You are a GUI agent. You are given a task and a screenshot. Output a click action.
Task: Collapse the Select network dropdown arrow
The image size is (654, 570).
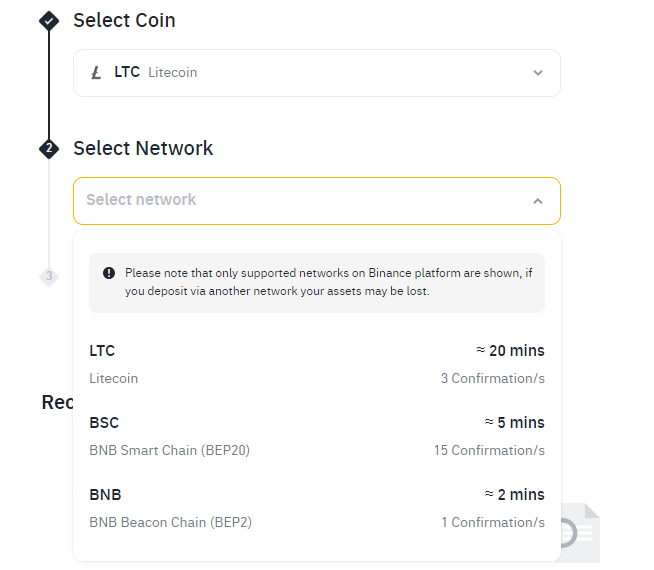538,201
